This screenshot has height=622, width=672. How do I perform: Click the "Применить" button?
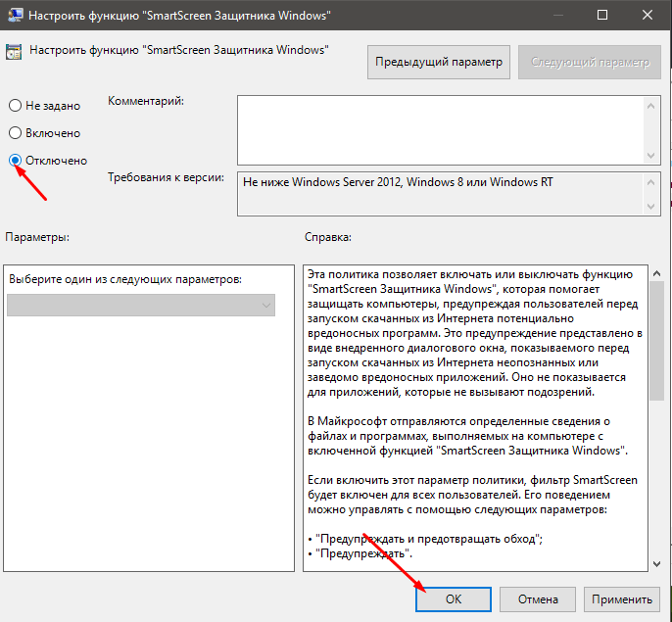pyautogui.click(x=621, y=598)
